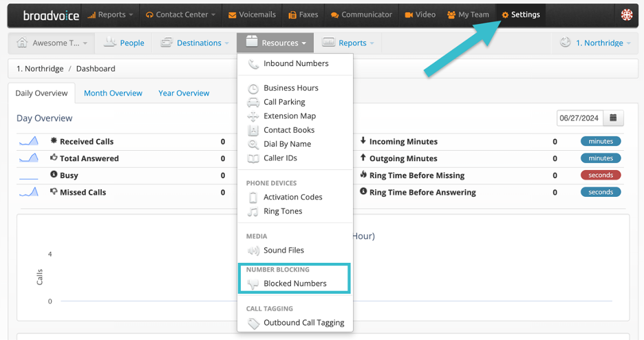Viewport: 644px width, 340px height.
Task: Click the Call Parking car icon
Action: pyautogui.click(x=253, y=102)
